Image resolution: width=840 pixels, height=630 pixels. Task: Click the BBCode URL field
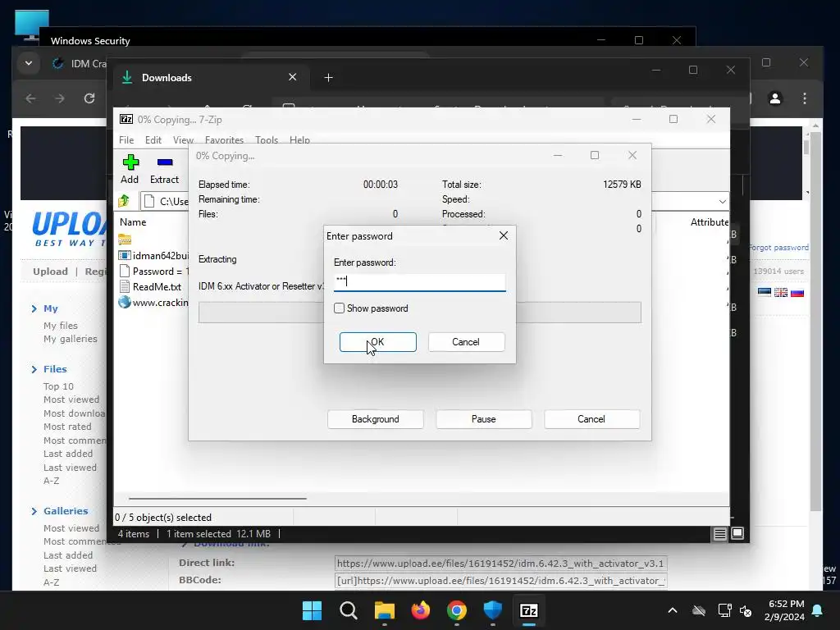(501, 581)
